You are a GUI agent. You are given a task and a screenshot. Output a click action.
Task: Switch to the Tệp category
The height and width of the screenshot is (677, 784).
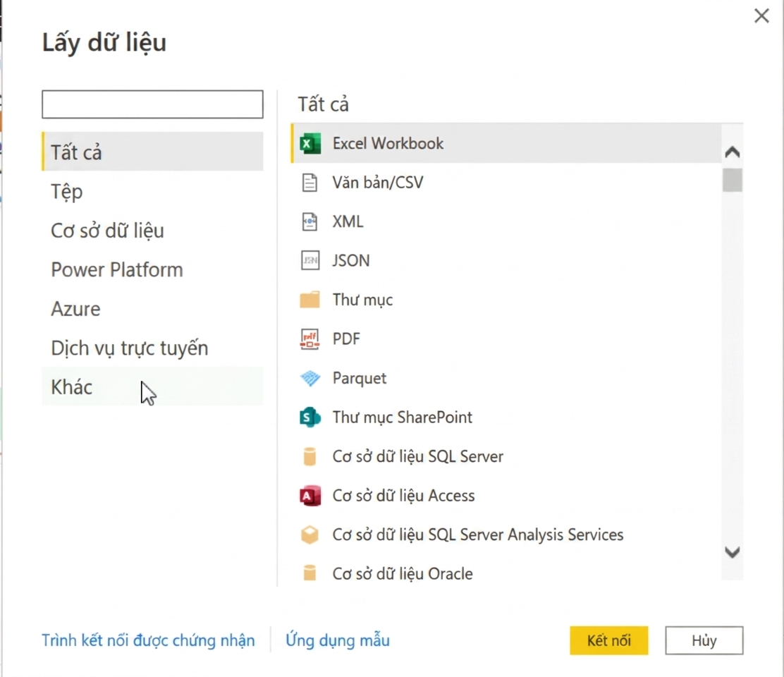point(152,192)
